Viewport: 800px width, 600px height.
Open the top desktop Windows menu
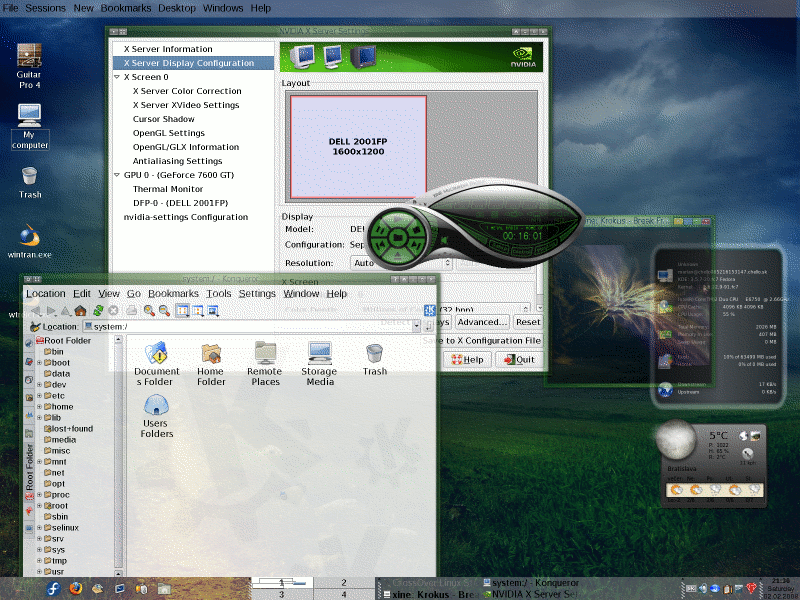click(x=223, y=8)
